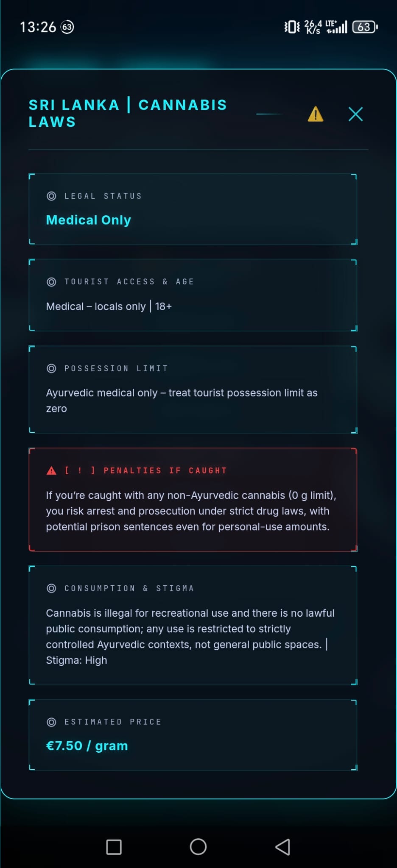Tap the Consumption & Stigma icon
397x868 pixels.
coord(51,588)
